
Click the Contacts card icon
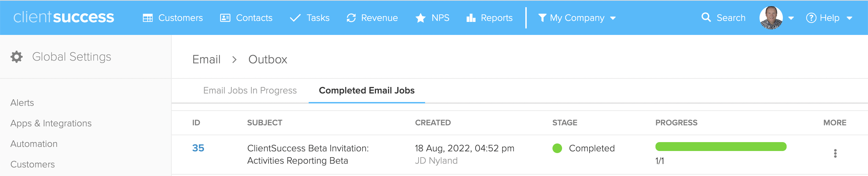click(x=225, y=18)
